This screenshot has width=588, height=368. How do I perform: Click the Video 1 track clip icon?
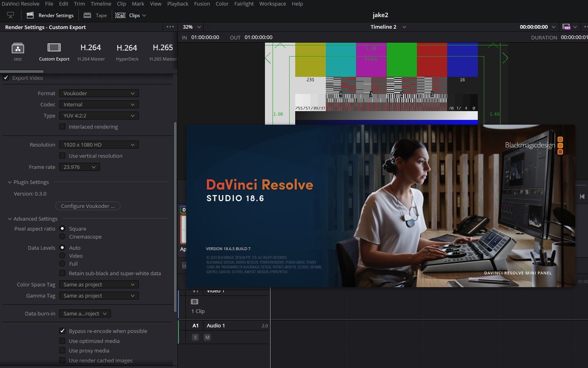click(195, 301)
